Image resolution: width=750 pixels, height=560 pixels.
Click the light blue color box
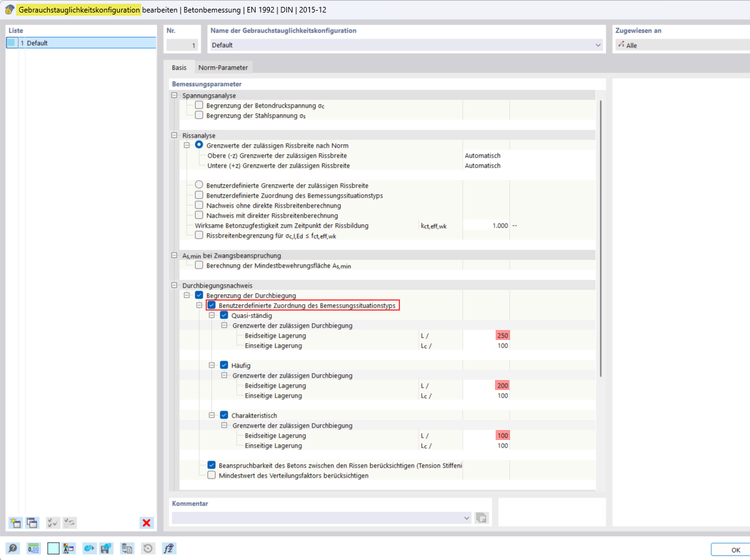point(53,549)
